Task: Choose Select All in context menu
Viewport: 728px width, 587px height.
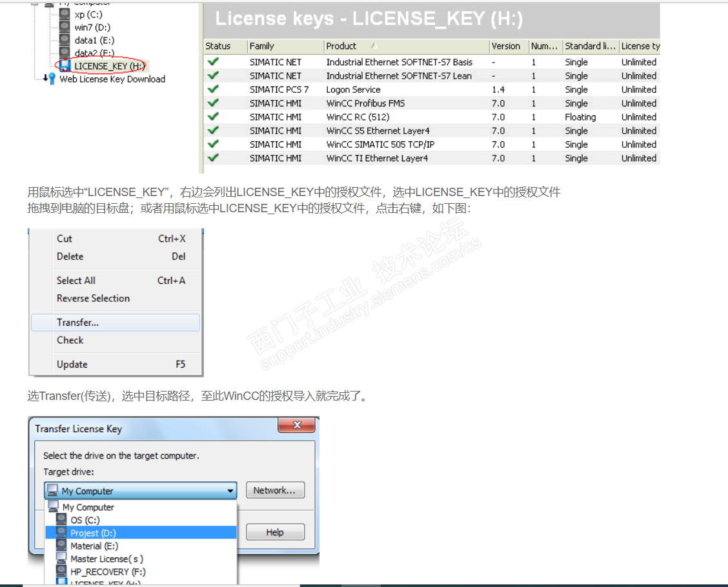Action: (x=116, y=280)
